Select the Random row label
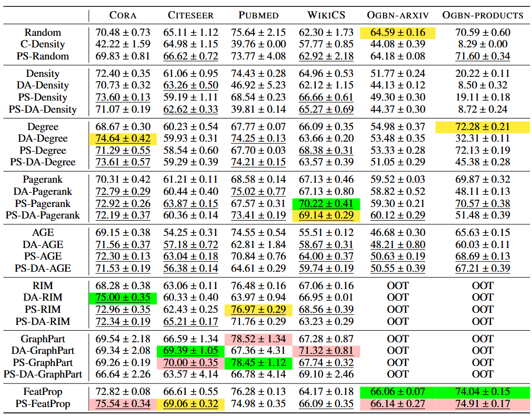Screen dimensions: 532x416 [x=43, y=33]
